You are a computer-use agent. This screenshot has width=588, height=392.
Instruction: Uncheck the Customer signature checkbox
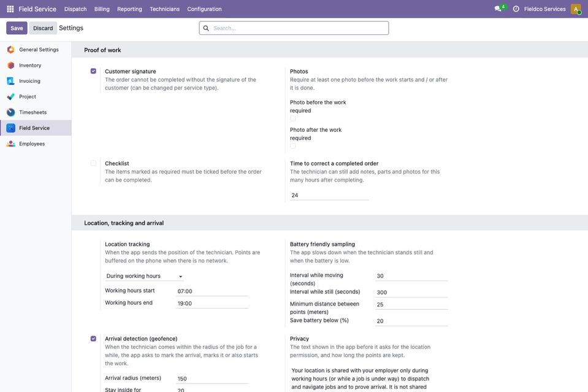pyautogui.click(x=93, y=71)
